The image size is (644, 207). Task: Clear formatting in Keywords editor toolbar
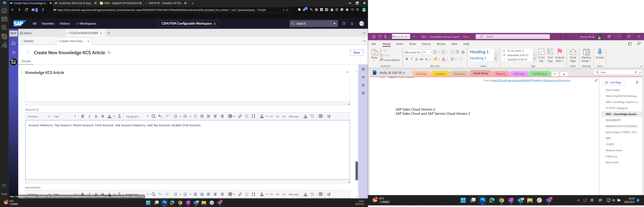[119, 116]
